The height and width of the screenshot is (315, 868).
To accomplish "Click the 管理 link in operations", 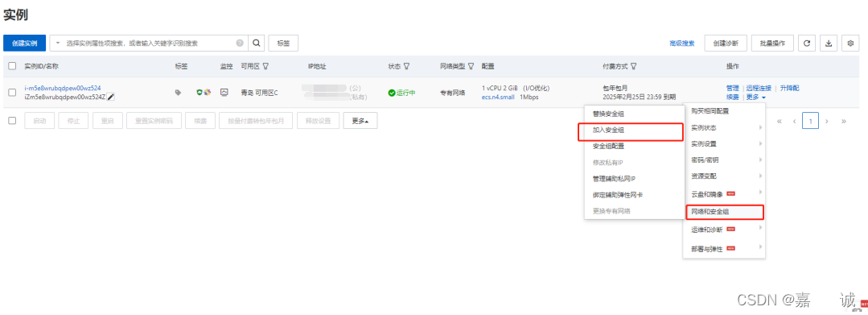I will [732, 88].
